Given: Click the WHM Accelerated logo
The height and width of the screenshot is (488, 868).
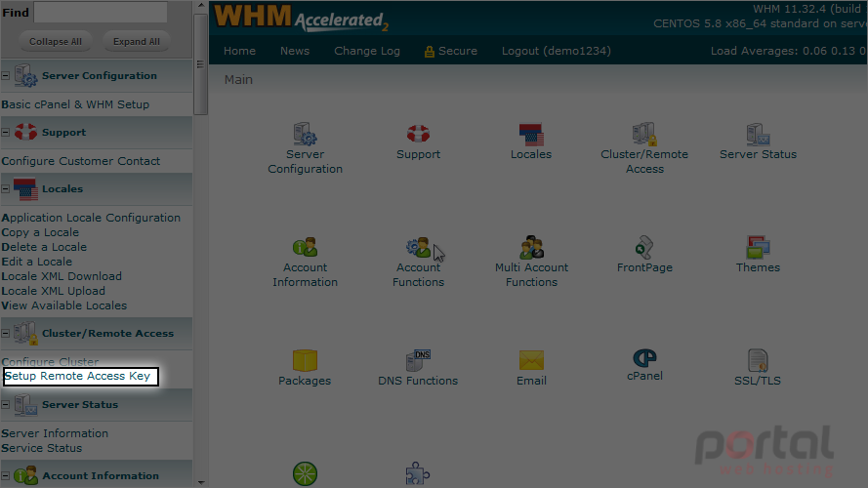Looking at the screenshot, I should click(301, 18).
